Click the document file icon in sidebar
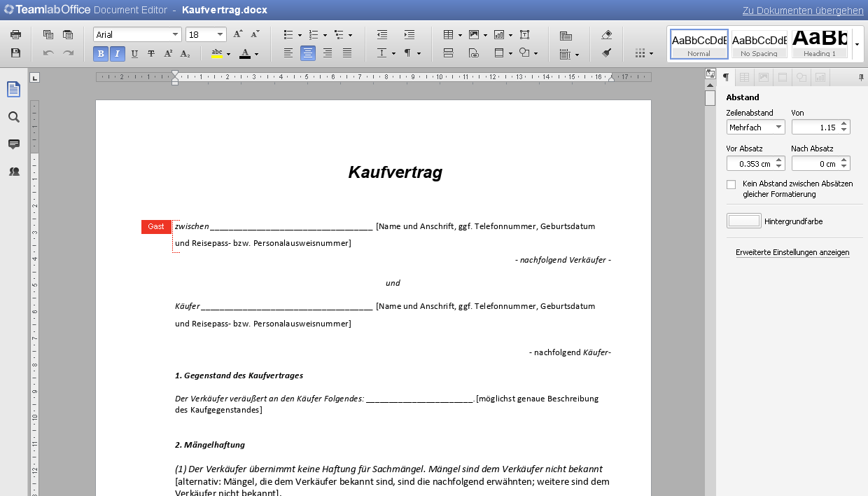The image size is (868, 496). pyautogui.click(x=14, y=89)
